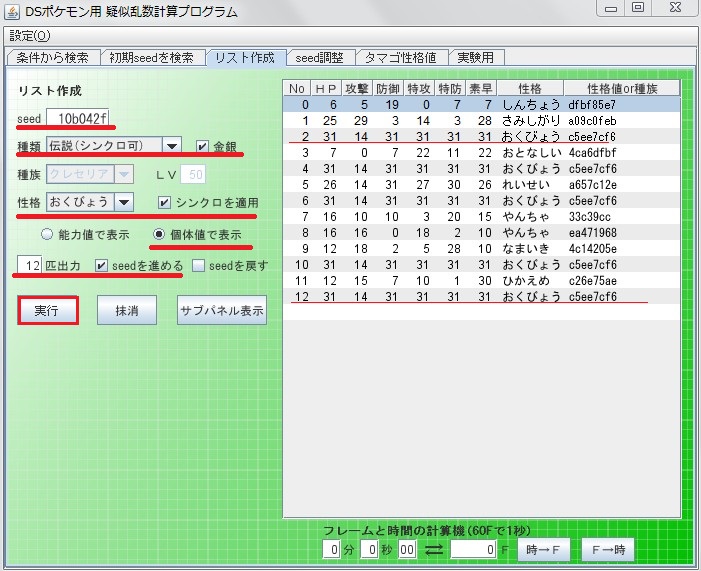Image resolution: width=701 pixels, height=571 pixels.
Task: Select row 2 おくびょう c5ee7cf6
Action: [482, 137]
